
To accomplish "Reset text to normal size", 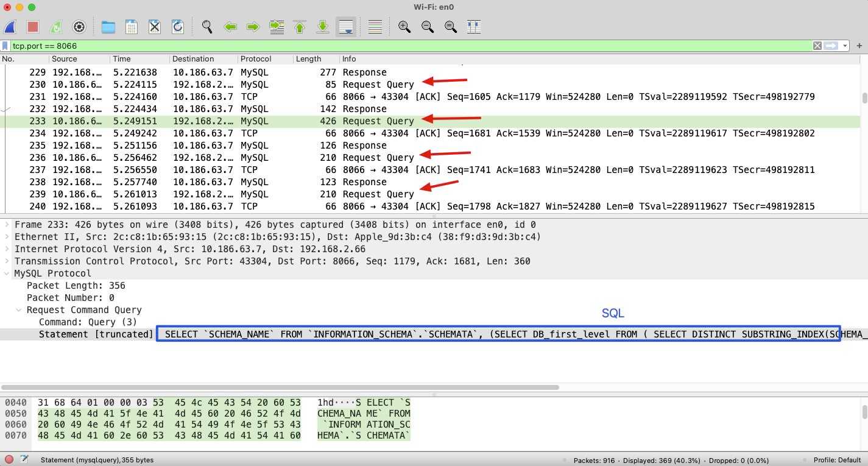I will pyautogui.click(x=451, y=27).
